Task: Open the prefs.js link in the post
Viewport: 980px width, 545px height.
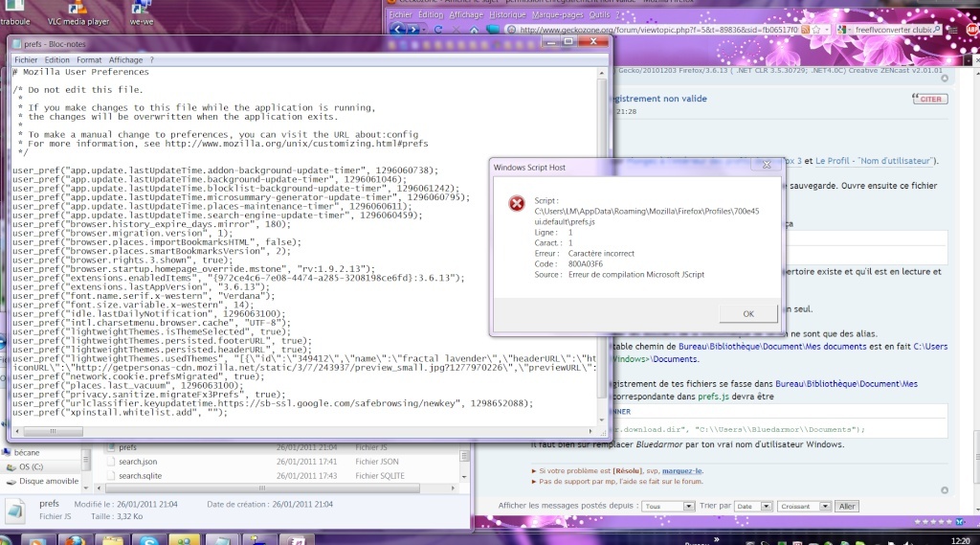Action: tap(712, 397)
